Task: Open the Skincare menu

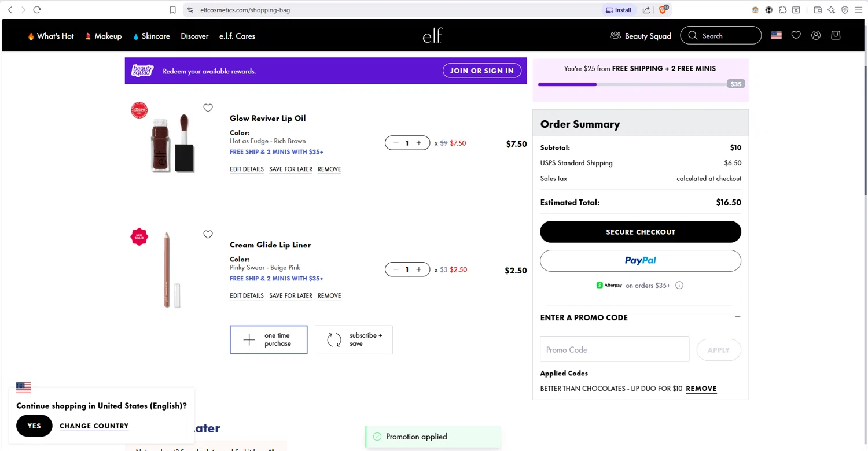Action: pyautogui.click(x=151, y=36)
